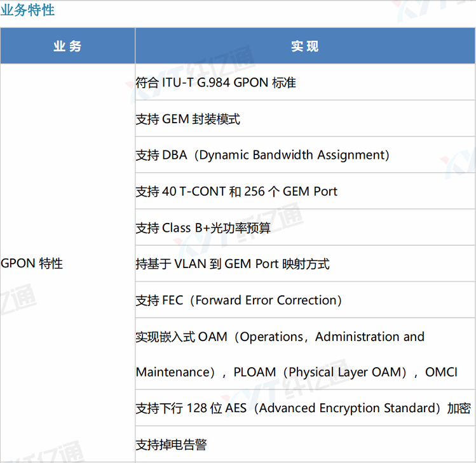Image resolution: width=476 pixels, height=463 pixels.
Task: Select the 实现 column header
Action: 305,46
